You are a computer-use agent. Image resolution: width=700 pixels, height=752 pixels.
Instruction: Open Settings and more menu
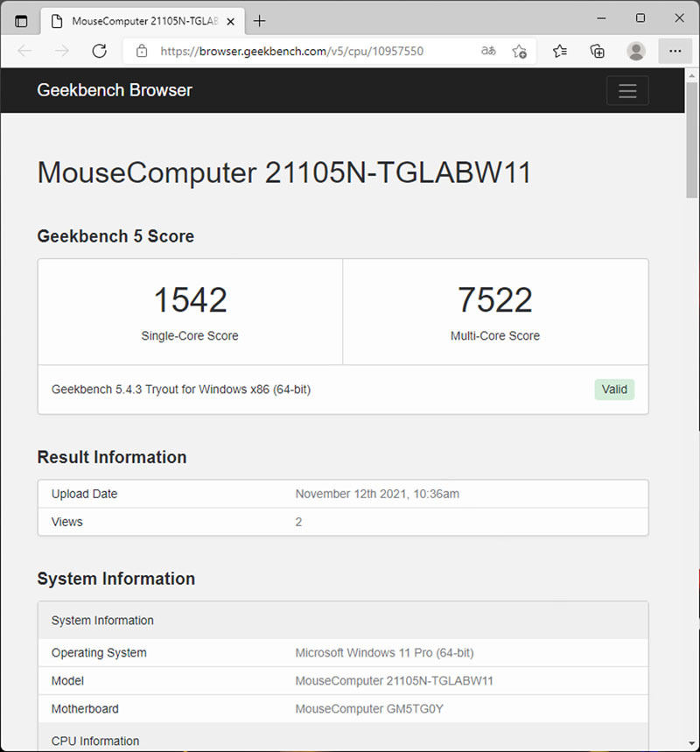(675, 51)
